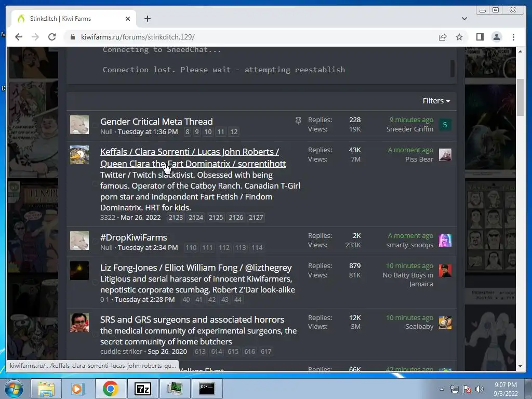Click Sealbaby's avatar icon

(445, 323)
